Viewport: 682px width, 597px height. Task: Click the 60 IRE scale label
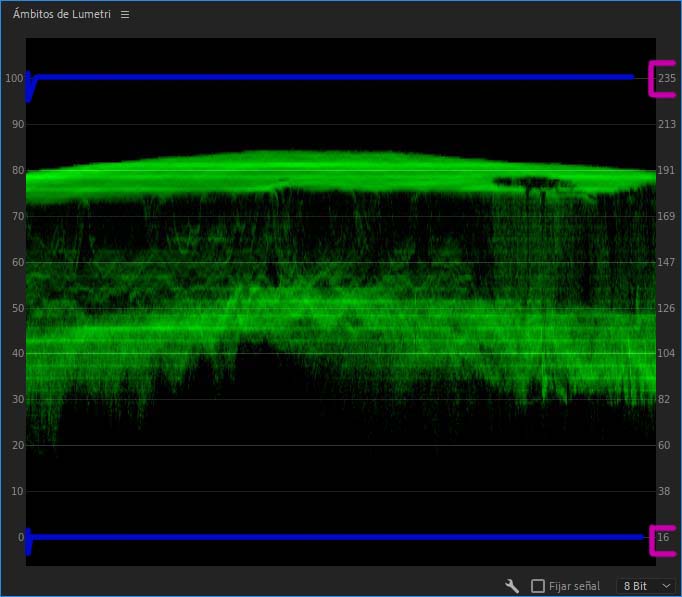[x=18, y=262]
